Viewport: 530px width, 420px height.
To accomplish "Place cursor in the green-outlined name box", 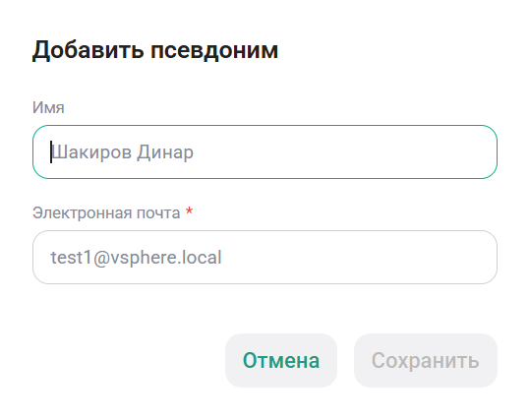I will click(x=265, y=151).
